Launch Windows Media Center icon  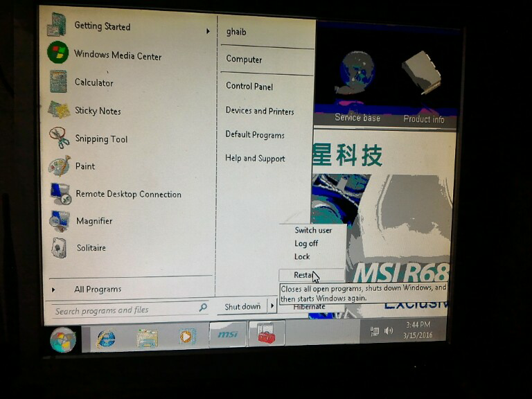57,52
